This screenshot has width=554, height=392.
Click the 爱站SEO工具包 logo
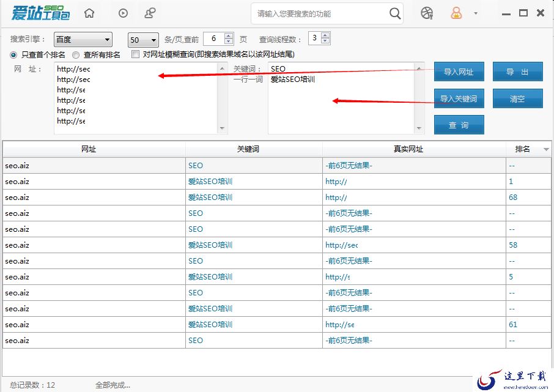(x=40, y=13)
